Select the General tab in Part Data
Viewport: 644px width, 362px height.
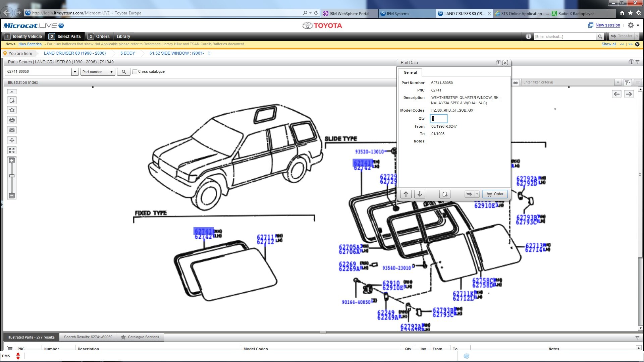410,72
